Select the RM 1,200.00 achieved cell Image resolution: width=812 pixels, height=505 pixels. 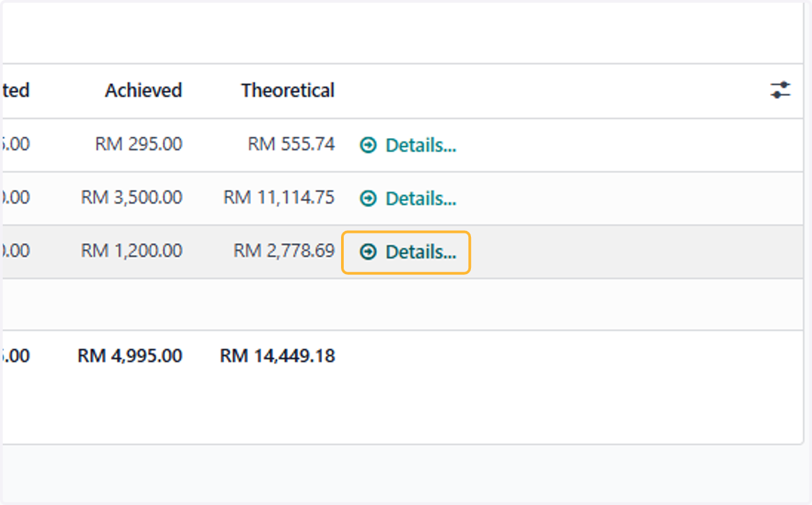pyautogui.click(x=131, y=251)
